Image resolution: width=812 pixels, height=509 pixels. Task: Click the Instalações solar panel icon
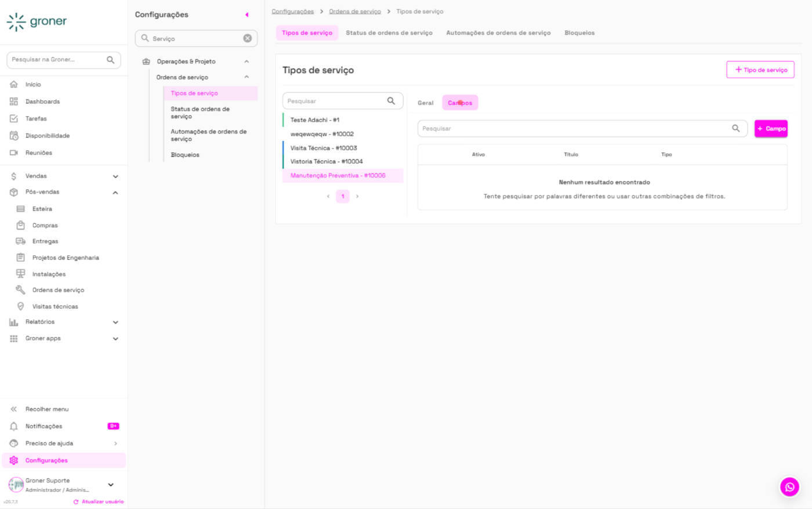[21, 274]
